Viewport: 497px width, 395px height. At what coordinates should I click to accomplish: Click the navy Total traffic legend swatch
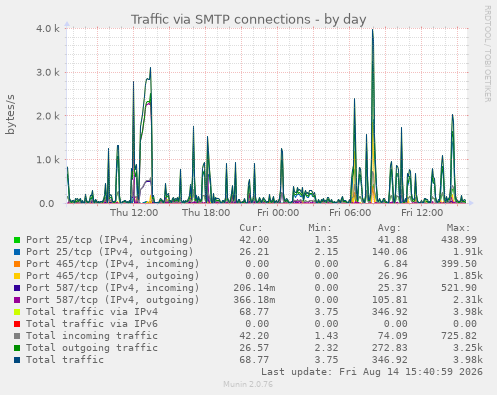coord(17,360)
